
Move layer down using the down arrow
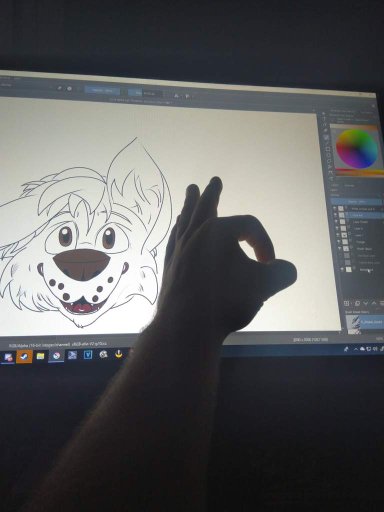click(366, 303)
